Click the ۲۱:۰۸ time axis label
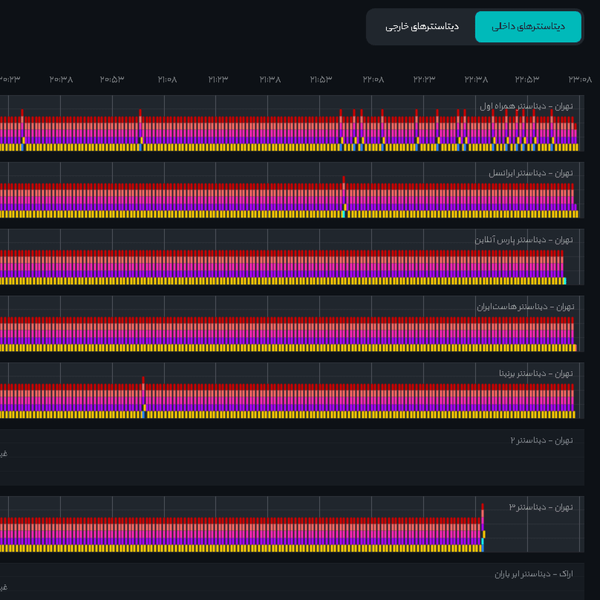 [x=168, y=80]
